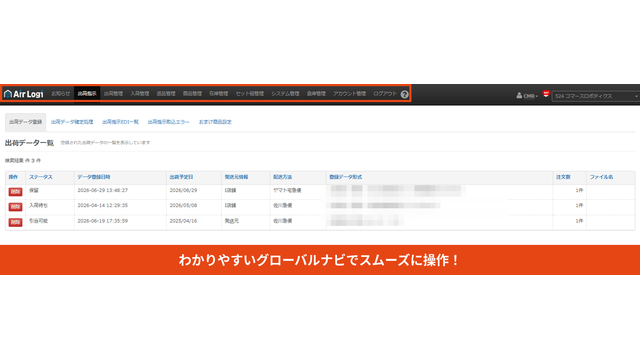Open the 在庫管理 menu

[219, 93]
